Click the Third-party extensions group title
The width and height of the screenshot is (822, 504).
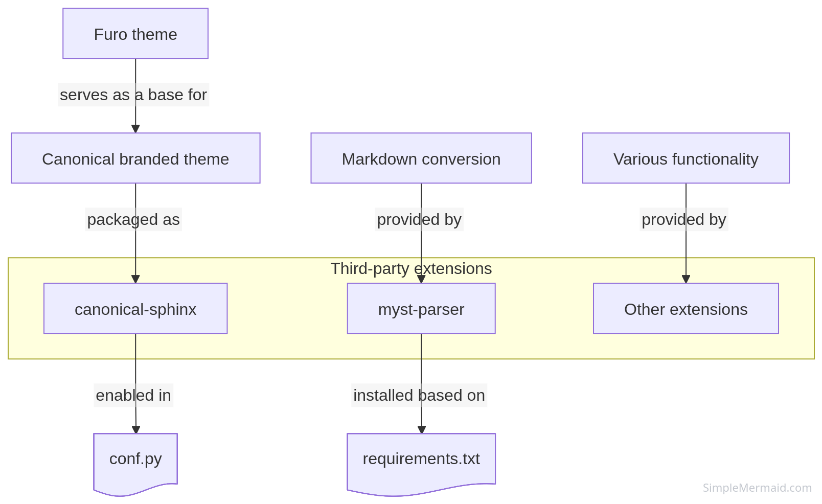(411, 268)
